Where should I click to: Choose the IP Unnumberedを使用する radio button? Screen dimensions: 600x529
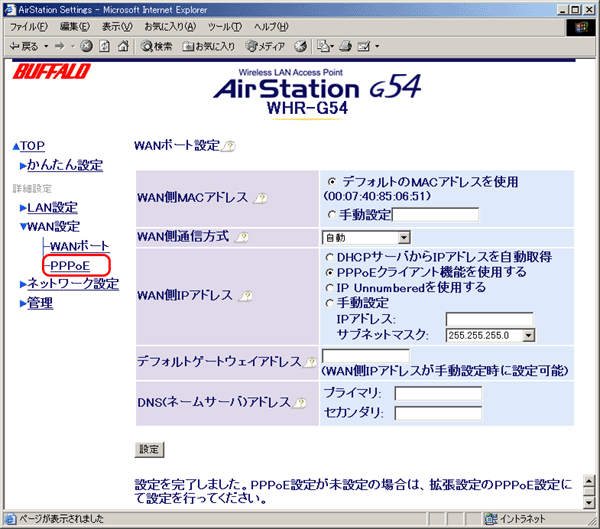329,287
